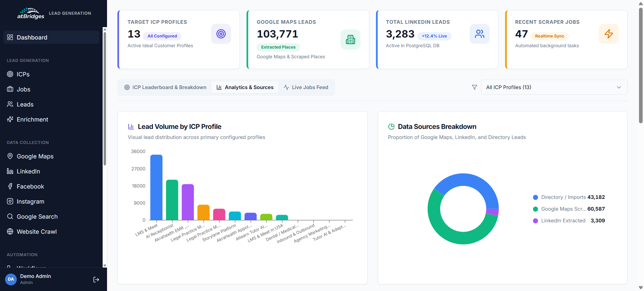Click the blue Directory / Imports legend dot

coord(535,198)
